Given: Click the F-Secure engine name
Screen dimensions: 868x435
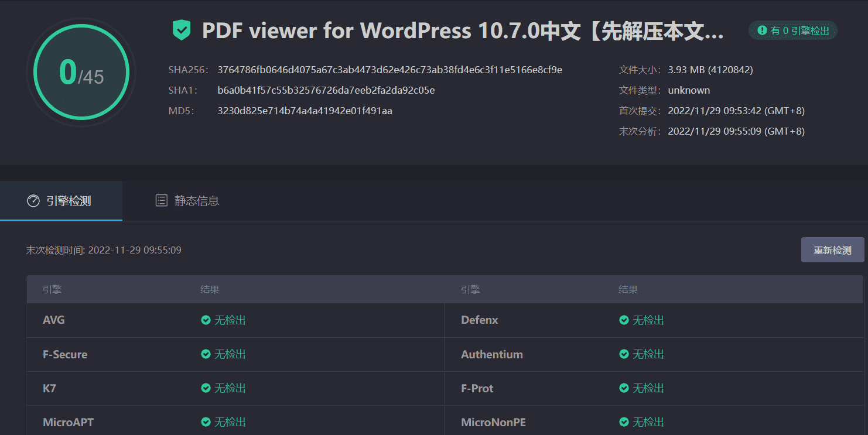Looking at the screenshot, I should tap(65, 354).
